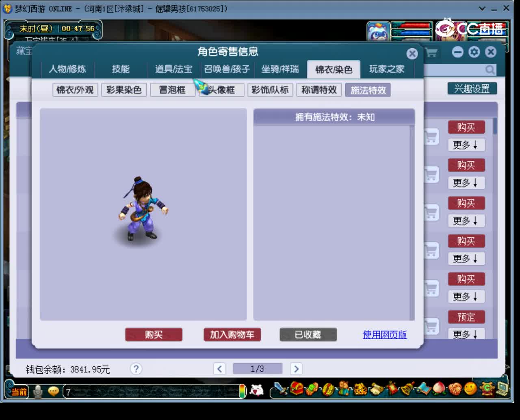Image resolution: width=520 pixels, height=420 pixels.
Task: Click the topmost 购买 button in the list
Action: tap(466, 128)
